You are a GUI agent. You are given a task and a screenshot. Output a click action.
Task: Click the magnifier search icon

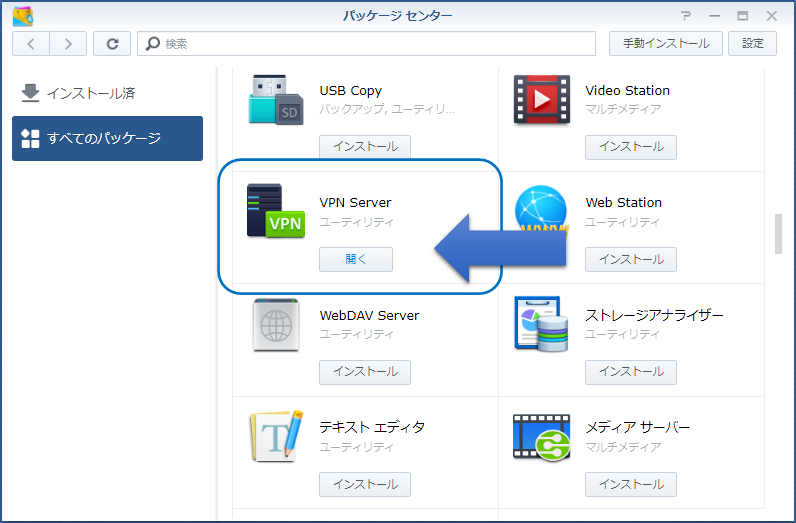coord(152,44)
